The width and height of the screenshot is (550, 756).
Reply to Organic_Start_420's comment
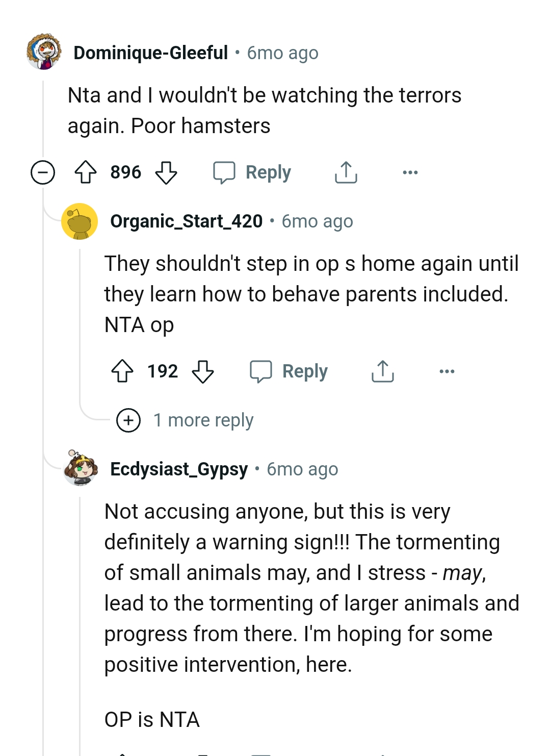click(289, 371)
